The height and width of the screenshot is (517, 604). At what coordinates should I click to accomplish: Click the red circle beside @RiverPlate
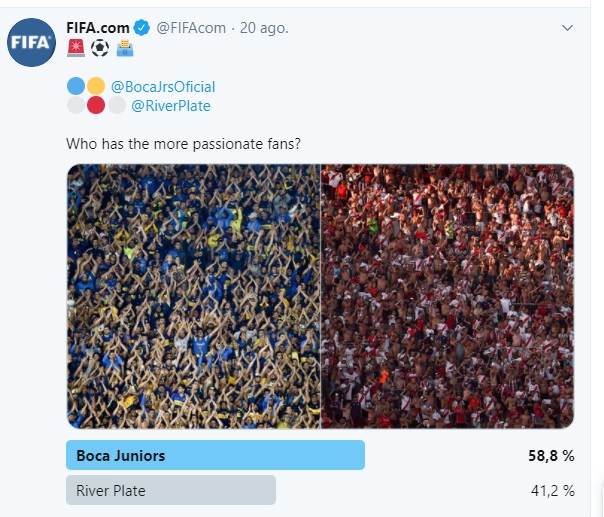[96, 106]
